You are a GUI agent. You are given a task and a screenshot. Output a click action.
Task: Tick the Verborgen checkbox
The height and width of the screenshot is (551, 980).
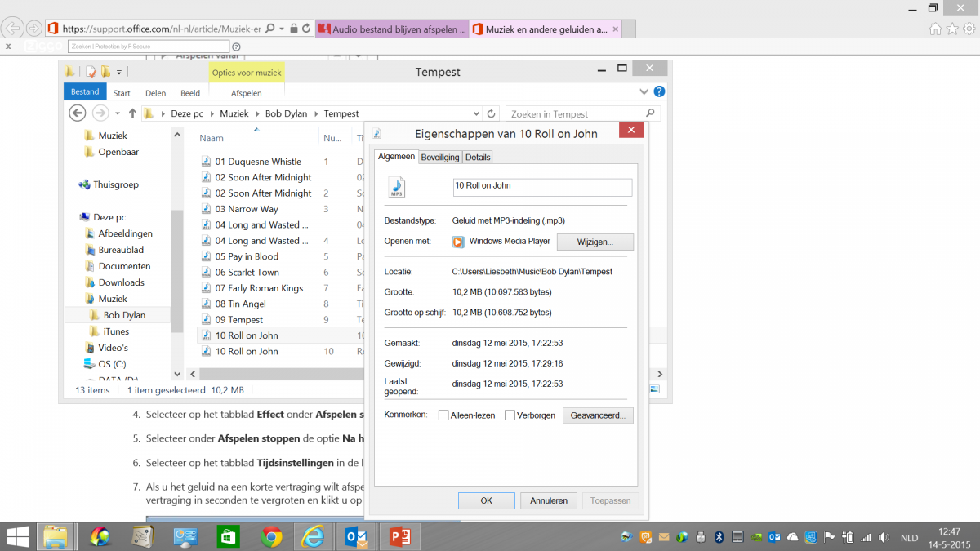pyautogui.click(x=510, y=415)
